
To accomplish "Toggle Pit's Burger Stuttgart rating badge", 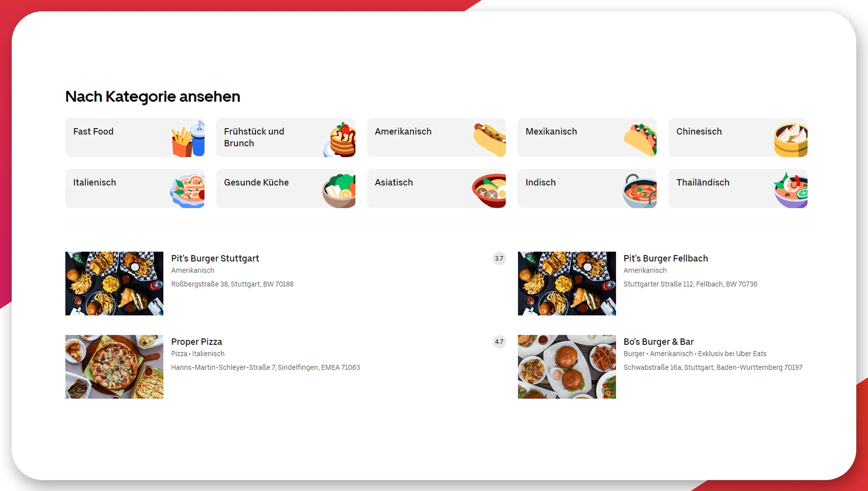I will tap(499, 258).
